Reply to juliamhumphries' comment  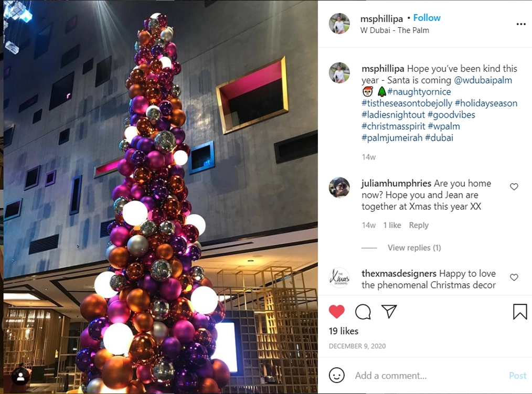pyautogui.click(x=419, y=226)
